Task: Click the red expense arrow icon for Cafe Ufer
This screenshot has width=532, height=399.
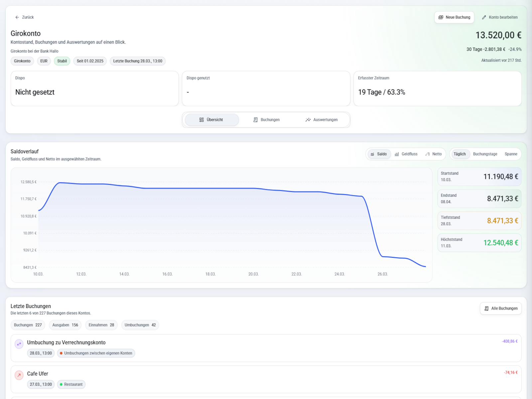Action: coord(19,375)
